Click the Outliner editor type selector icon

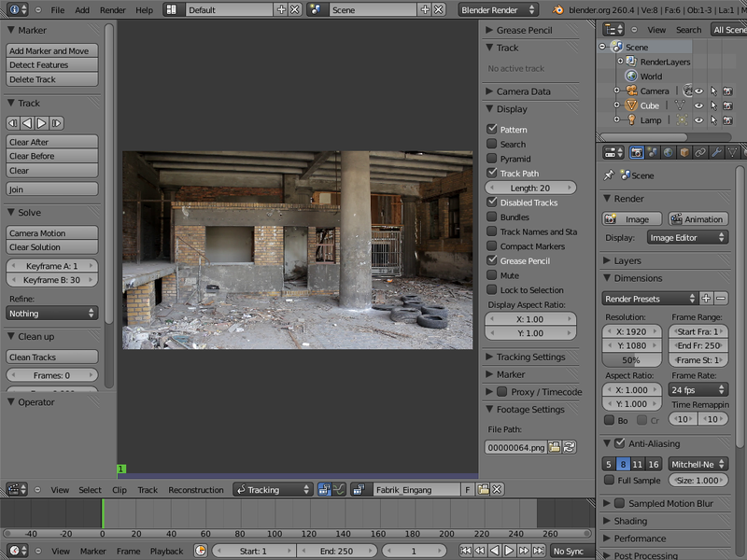(x=613, y=29)
